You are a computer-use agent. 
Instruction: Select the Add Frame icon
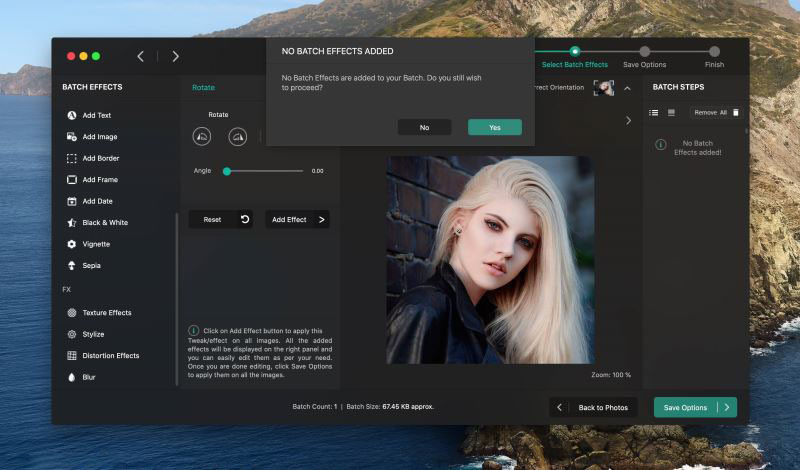click(x=72, y=180)
